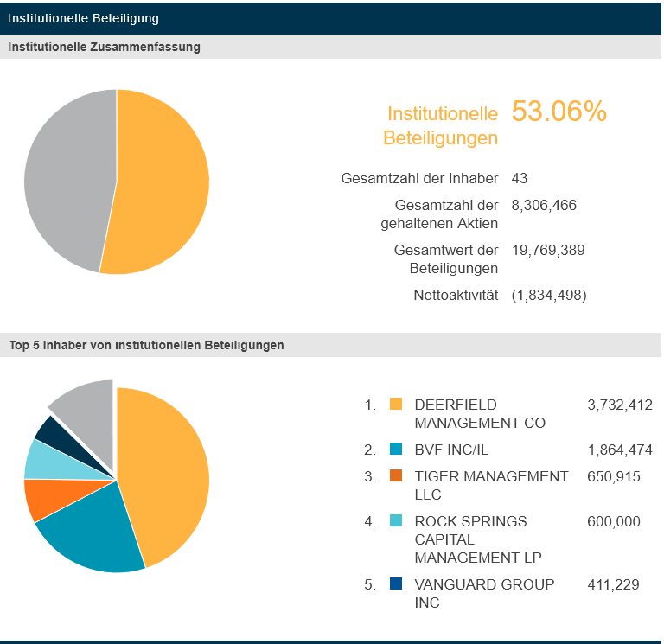The image size is (664, 644).
Task: Select the net activity value (1,834,498)
Action: [x=549, y=295]
